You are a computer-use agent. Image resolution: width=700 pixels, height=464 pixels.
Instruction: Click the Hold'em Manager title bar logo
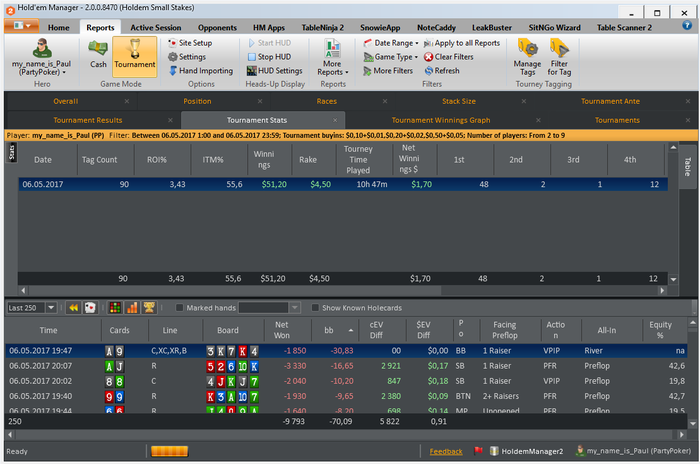click(10, 10)
